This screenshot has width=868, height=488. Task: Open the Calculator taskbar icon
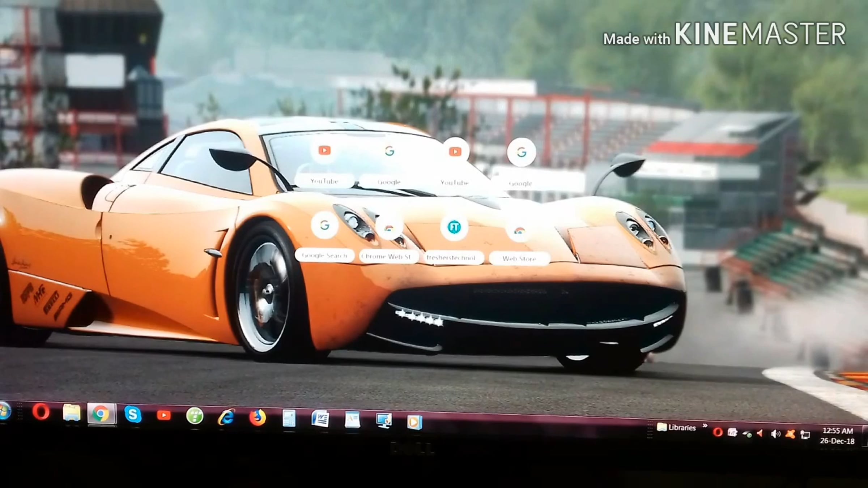tap(289, 419)
